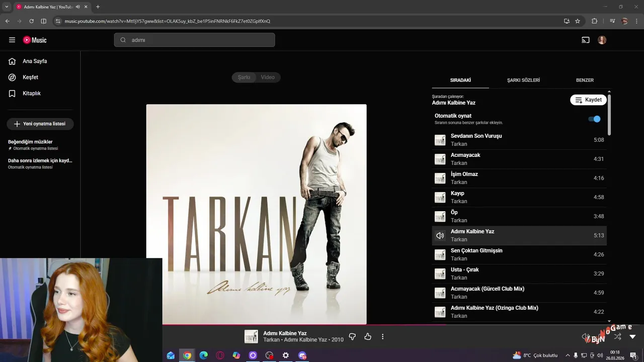Open Beğendiğim müzikler playlist
The height and width of the screenshot is (362, 644).
pos(40,145)
